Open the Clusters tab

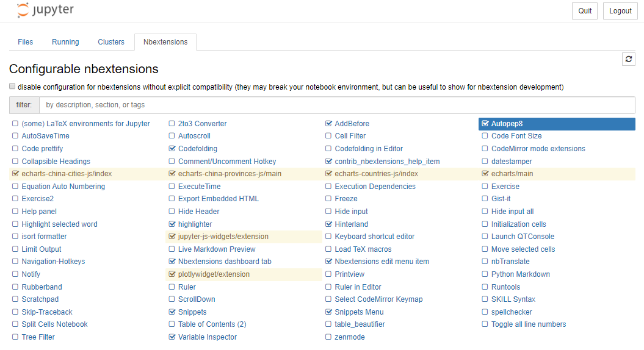pyautogui.click(x=111, y=42)
